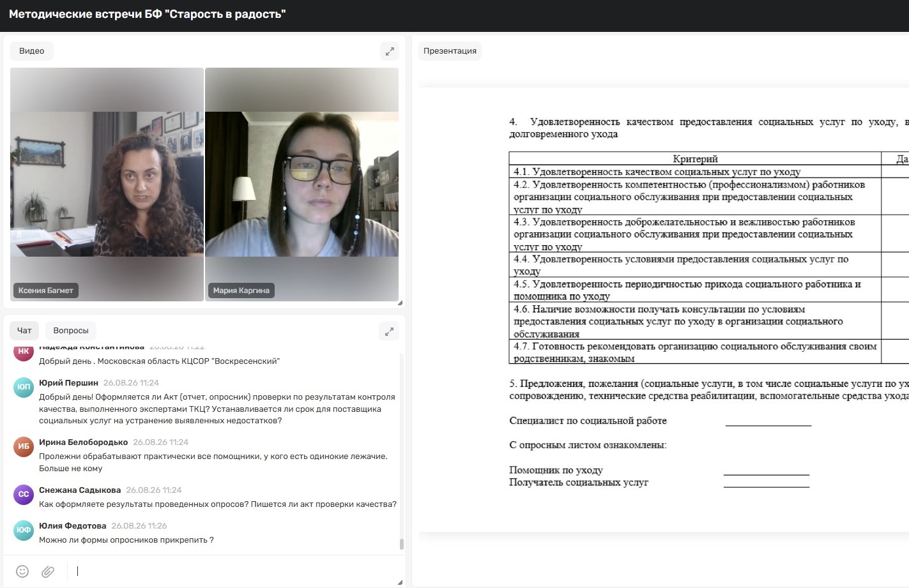909x588 pixels.
Task: Select the Презентация panel label
Action: click(x=450, y=51)
